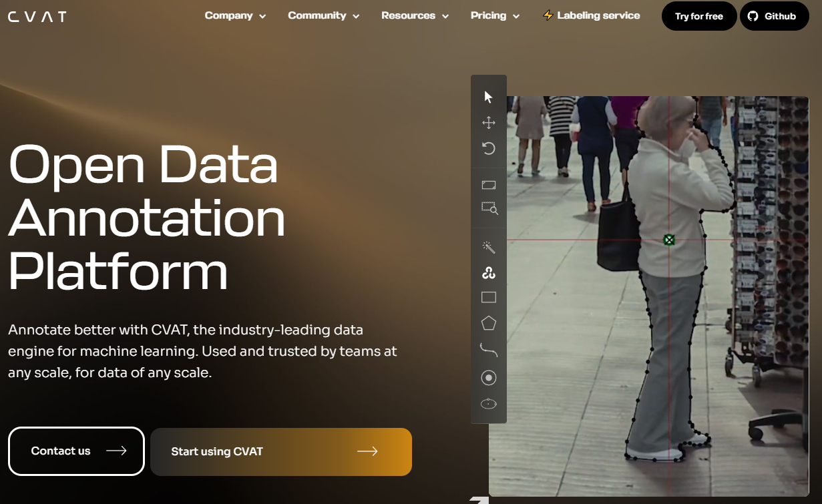Click the Open Data Annotation Platform heading
Viewport: 822px width, 504px height.
tap(147, 218)
